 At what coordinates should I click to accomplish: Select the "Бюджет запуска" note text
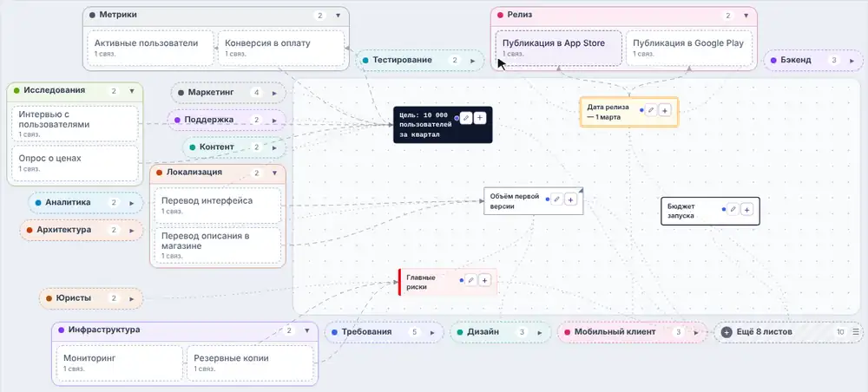(681, 211)
